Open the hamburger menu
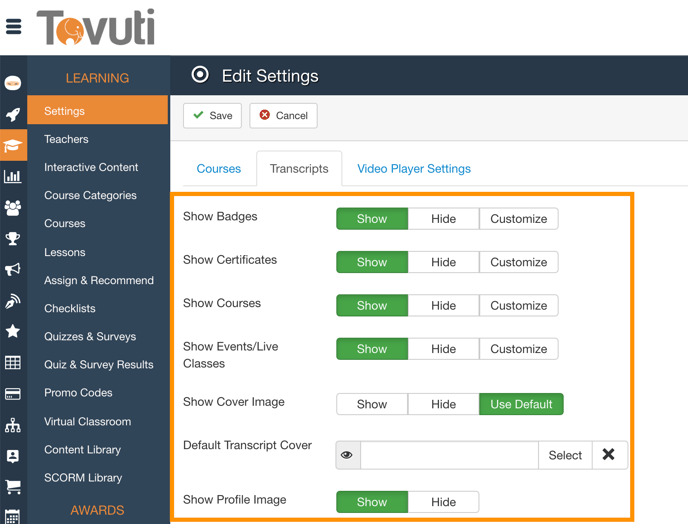688x524 pixels. pyautogui.click(x=14, y=27)
